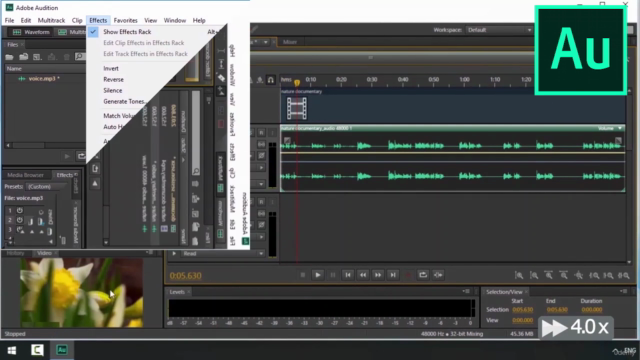Click the Zoom Out Full icon

coord(579,276)
